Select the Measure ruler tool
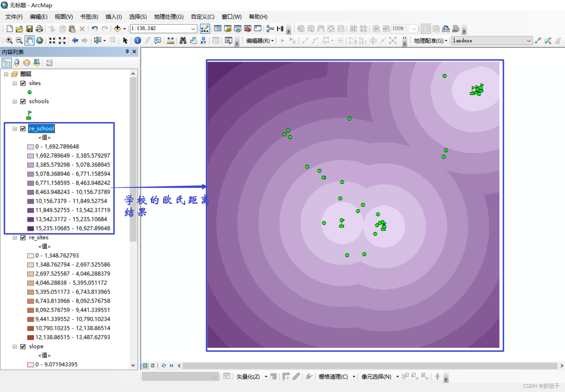 pos(170,40)
